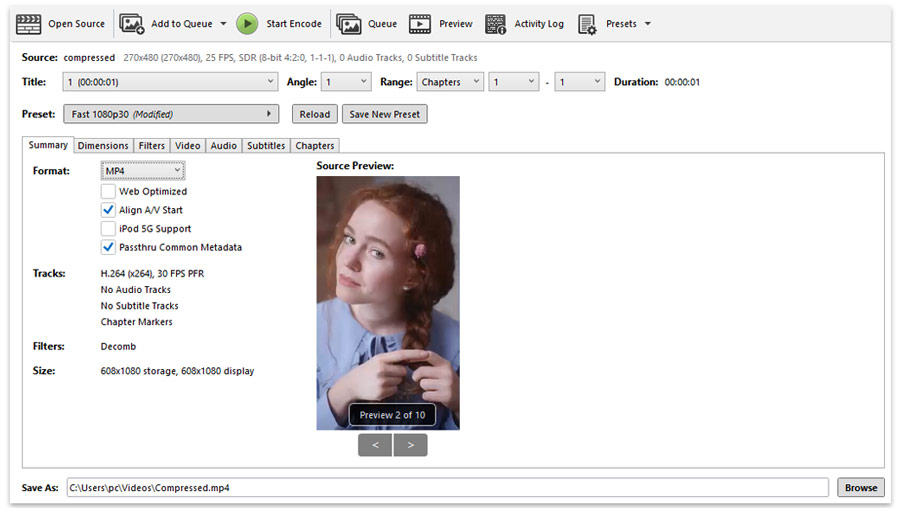The width and height of the screenshot is (900, 508).
Task: Open the Angle dropdown
Action: pos(346,82)
